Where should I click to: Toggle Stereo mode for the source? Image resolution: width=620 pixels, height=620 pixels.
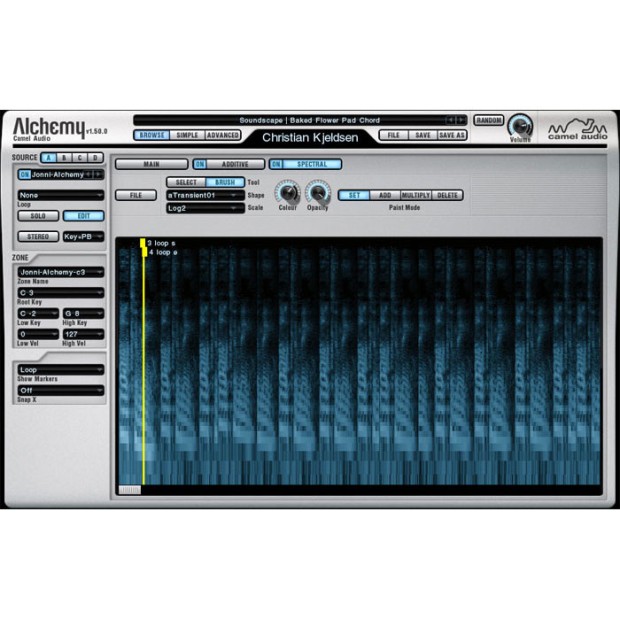(x=38, y=236)
